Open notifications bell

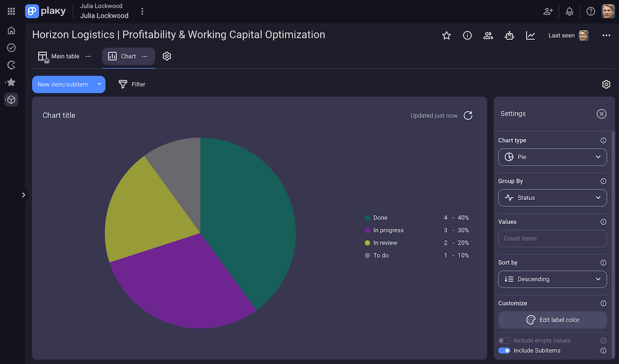tap(569, 11)
